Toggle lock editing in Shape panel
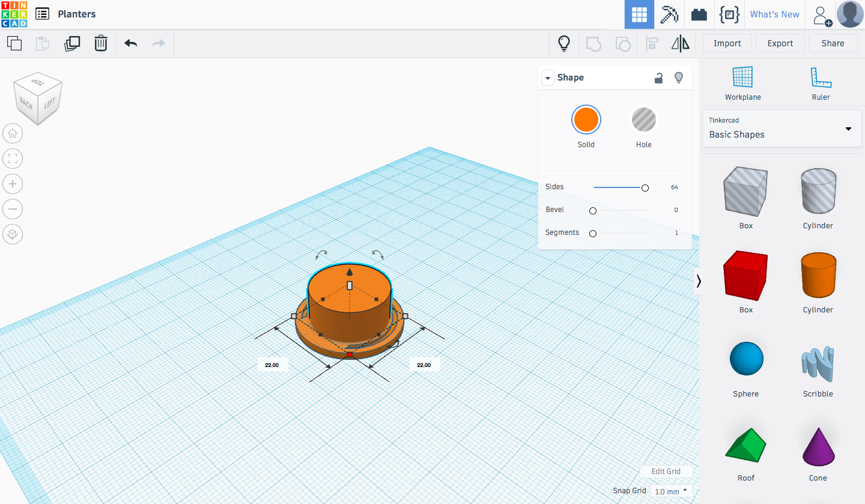Viewport: 865px width, 504px height. [659, 77]
